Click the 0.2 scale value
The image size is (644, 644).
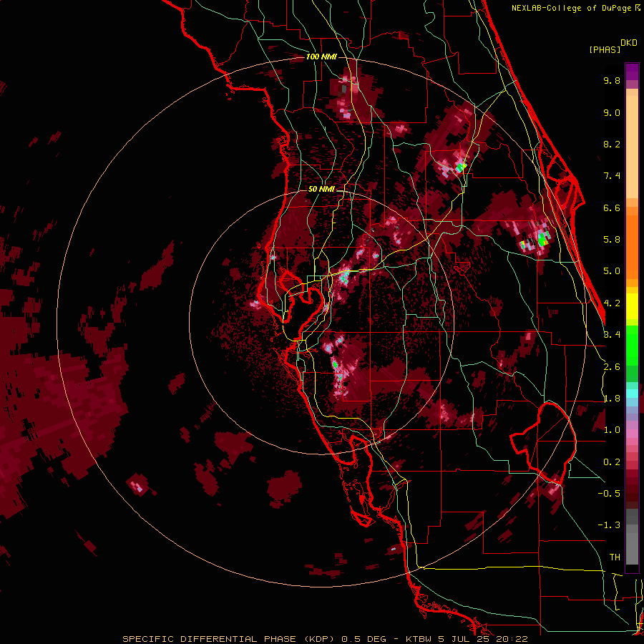612,462
